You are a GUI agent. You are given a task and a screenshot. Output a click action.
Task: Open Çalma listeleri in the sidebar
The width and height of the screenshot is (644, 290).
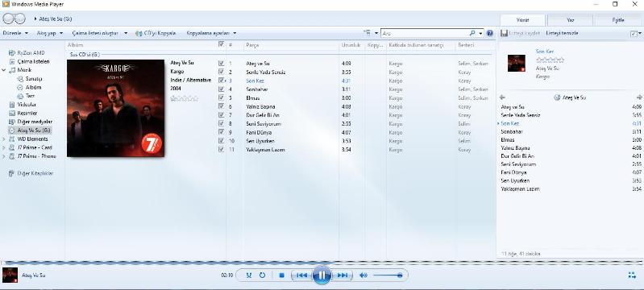pyautogui.click(x=33, y=61)
